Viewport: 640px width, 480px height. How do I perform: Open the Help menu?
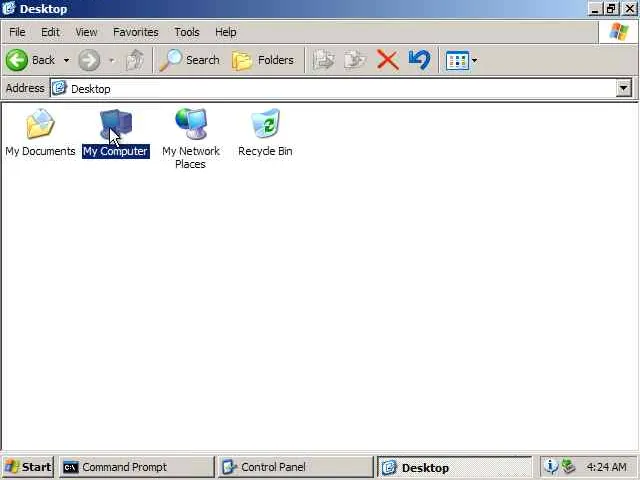tap(226, 32)
